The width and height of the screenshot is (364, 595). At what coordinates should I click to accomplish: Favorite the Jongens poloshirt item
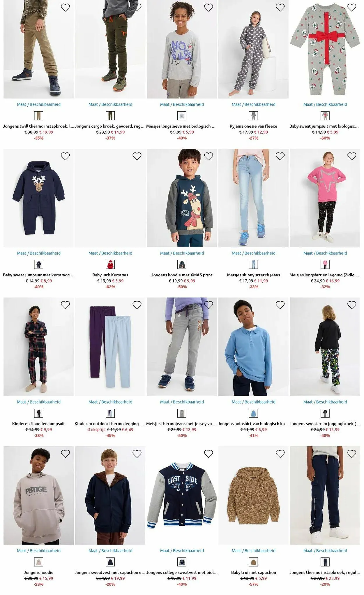click(x=280, y=305)
